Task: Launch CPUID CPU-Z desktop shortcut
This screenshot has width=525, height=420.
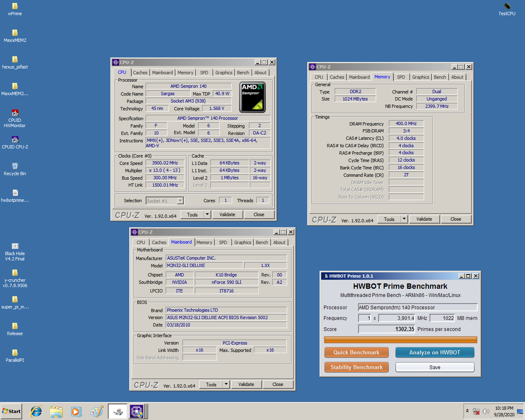Action: (x=15, y=142)
